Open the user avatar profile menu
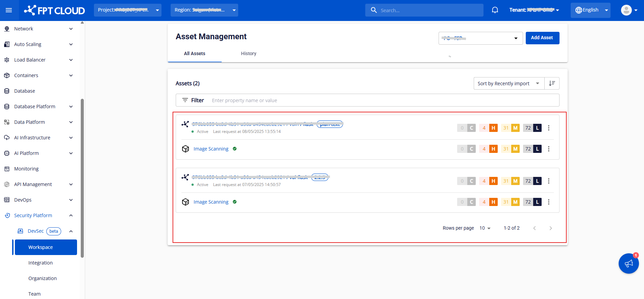 (x=628, y=10)
